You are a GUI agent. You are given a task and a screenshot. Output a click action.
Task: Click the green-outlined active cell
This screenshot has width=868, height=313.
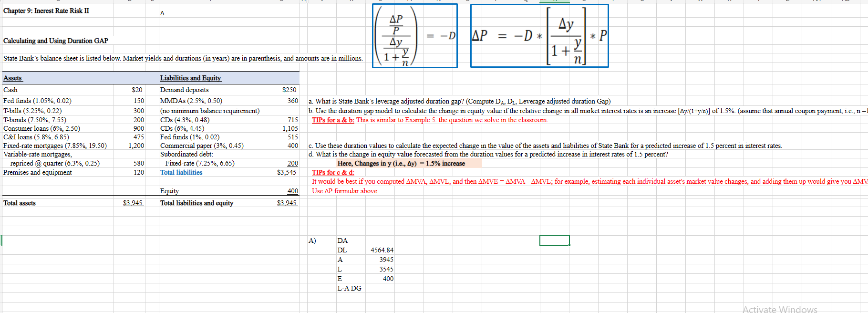[554, 240]
